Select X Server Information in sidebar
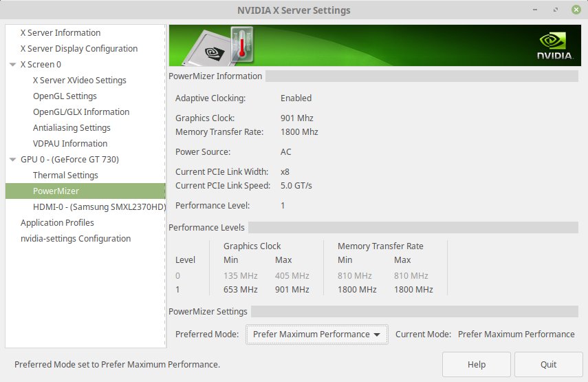This screenshot has width=588, height=382. (61, 33)
